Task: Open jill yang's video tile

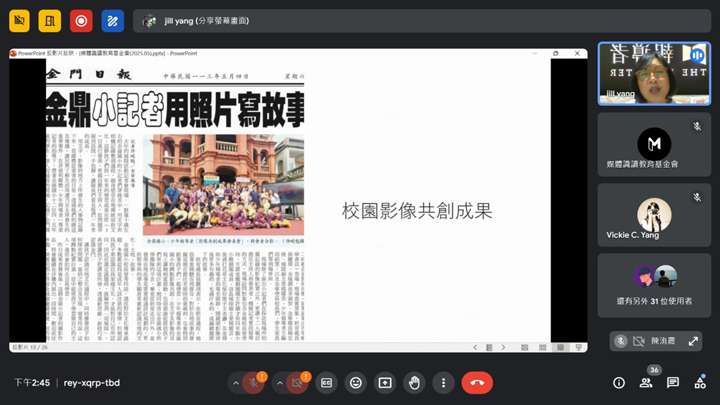Action: [654, 74]
